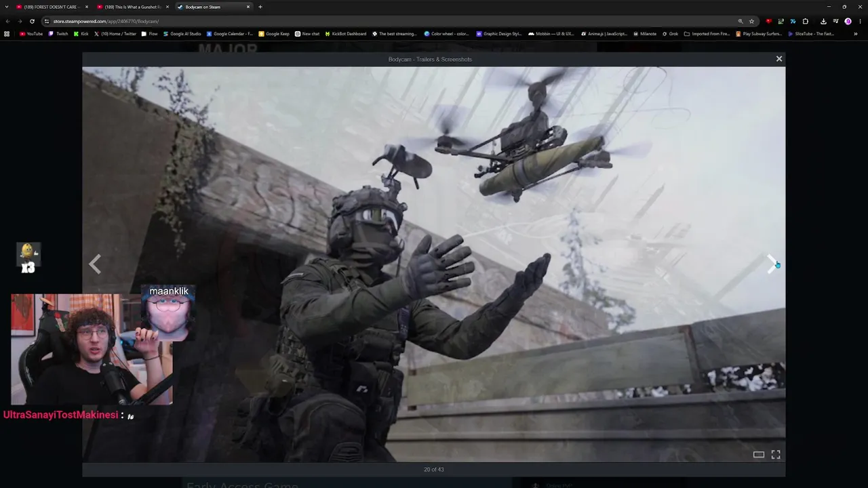This screenshot has height=488, width=868.
Task: Open the zoom control in address bar
Action: click(741, 21)
